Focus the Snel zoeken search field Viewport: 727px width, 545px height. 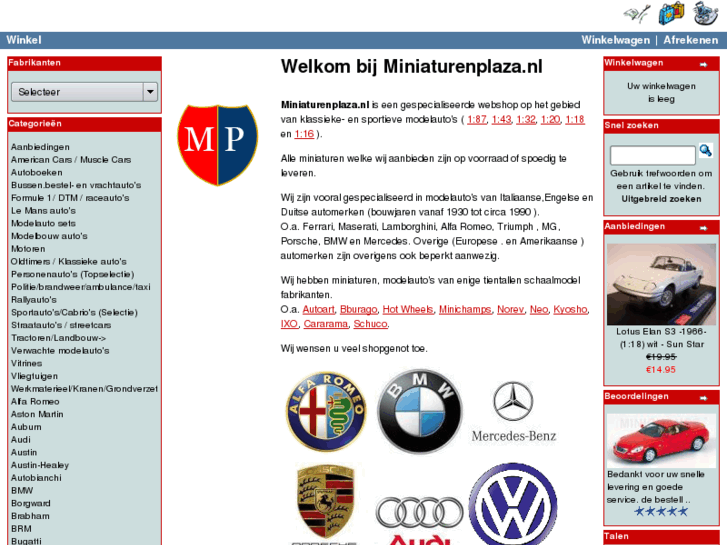653,155
